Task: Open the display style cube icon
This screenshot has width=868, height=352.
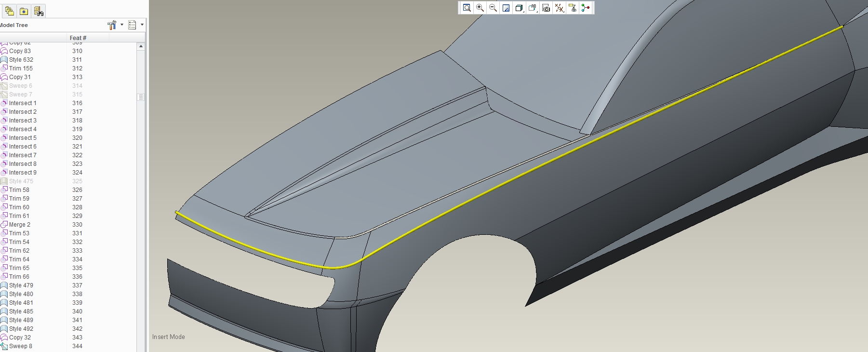Action: (x=519, y=8)
